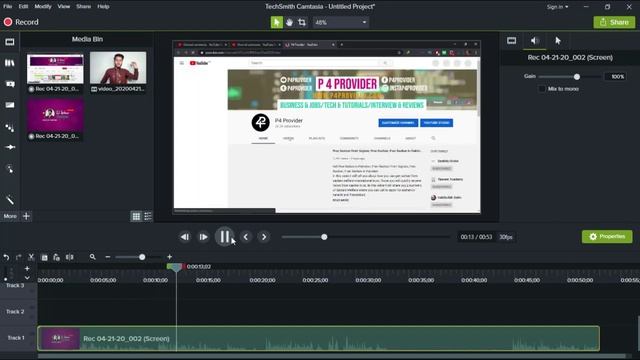Step forward one frame
The image size is (640, 360).
[203, 237]
